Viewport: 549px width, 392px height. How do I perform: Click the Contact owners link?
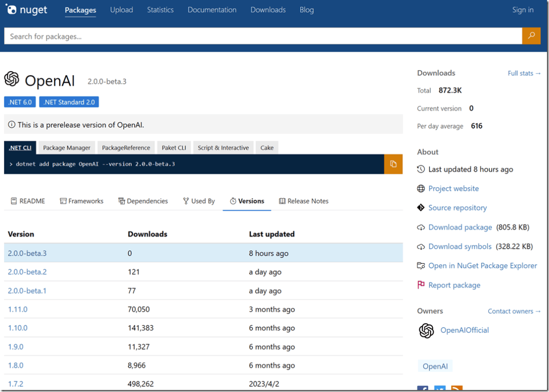(514, 311)
